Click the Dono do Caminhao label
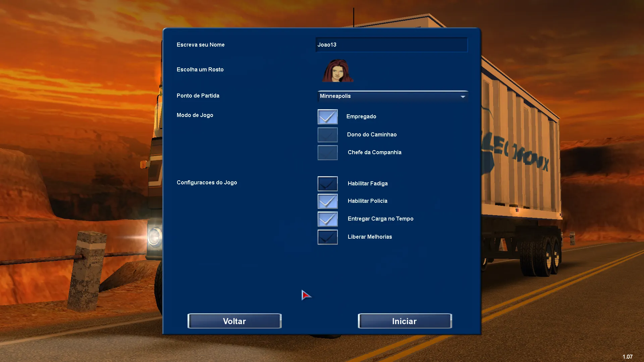The height and width of the screenshot is (362, 644). click(372, 134)
